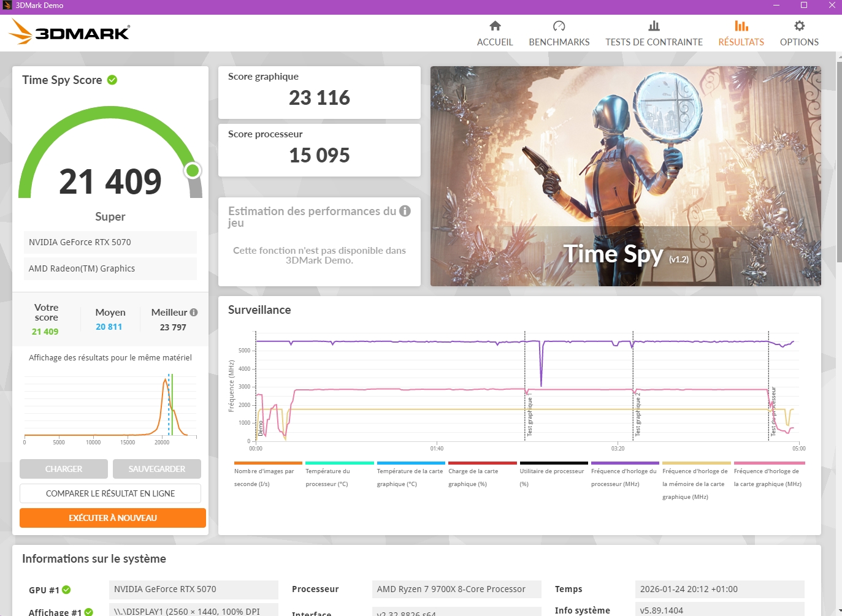
Task: Toggle the Fréquence d'horloge du processeur legend
Action: pyautogui.click(x=624, y=477)
